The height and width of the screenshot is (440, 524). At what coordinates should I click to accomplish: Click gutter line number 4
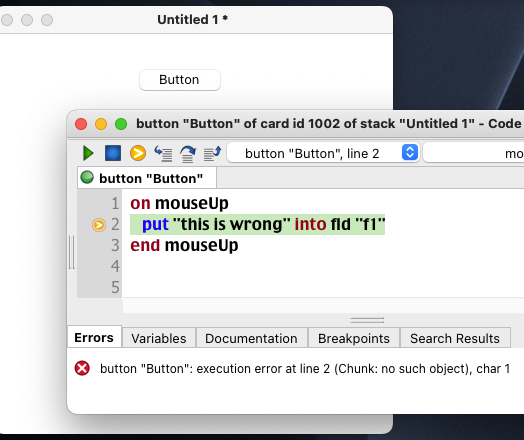click(115, 266)
